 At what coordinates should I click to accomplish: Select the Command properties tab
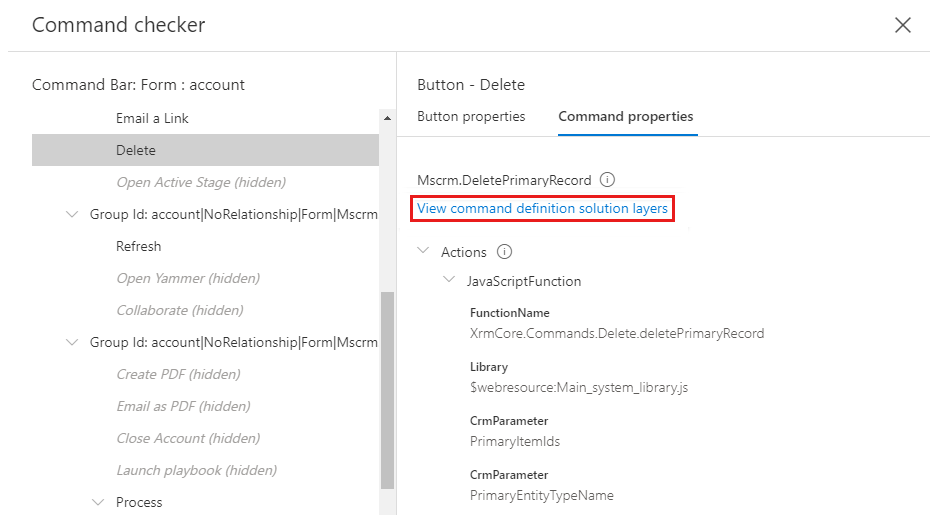[626, 117]
